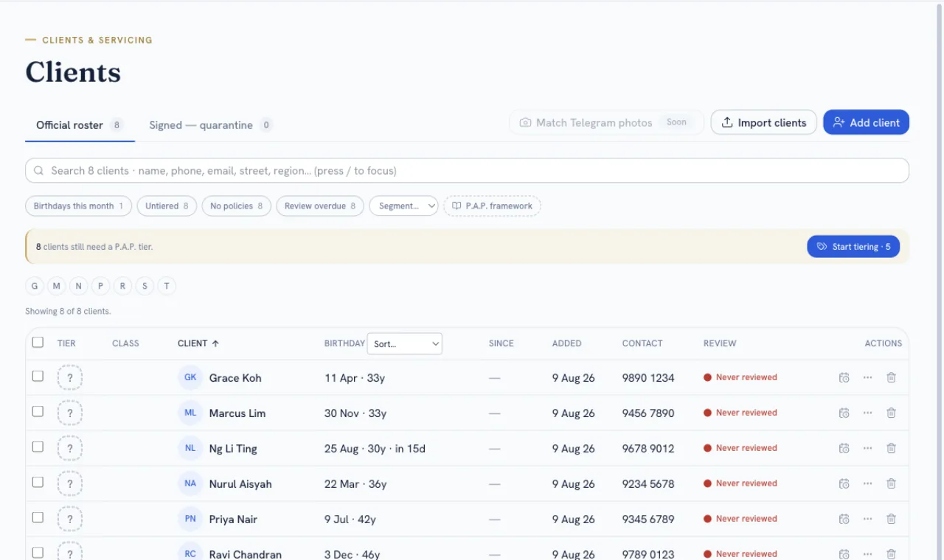Select Grace Koh's row checkbox
This screenshot has height=560, width=944.
coord(38,376)
